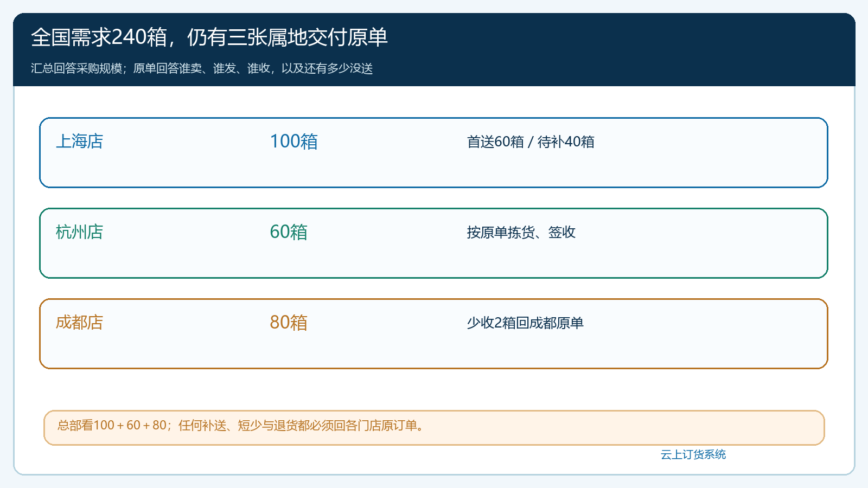
Task: Click the 云上订货系统 link
Action: [693, 454]
